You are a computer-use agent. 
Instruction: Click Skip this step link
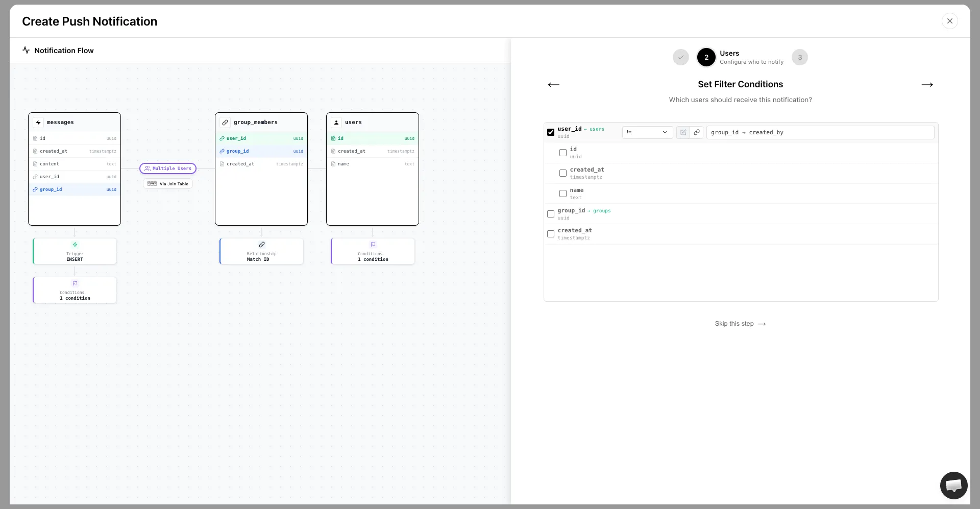tap(740, 324)
